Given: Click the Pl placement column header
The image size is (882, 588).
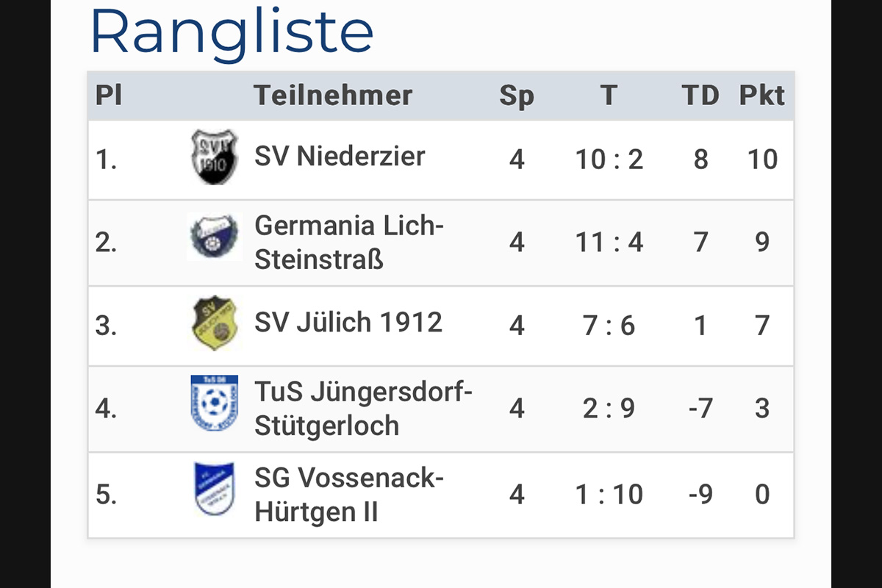Looking at the screenshot, I should pos(109,96).
